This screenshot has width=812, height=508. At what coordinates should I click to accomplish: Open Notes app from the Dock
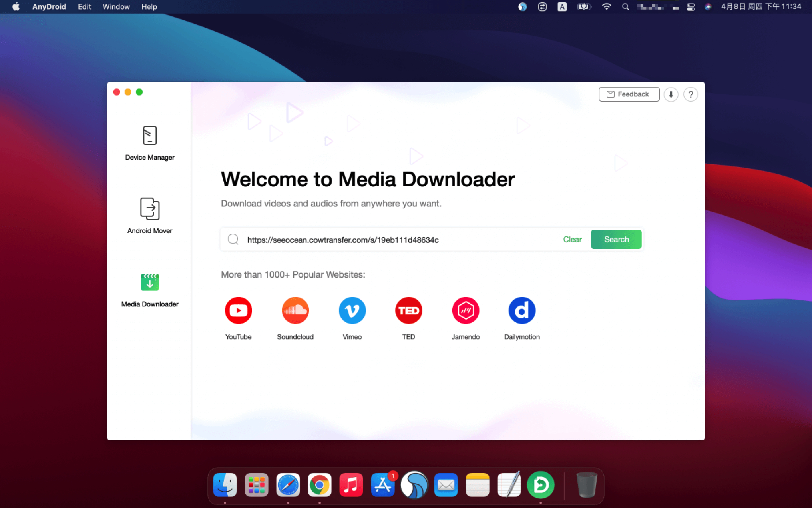tap(478, 485)
